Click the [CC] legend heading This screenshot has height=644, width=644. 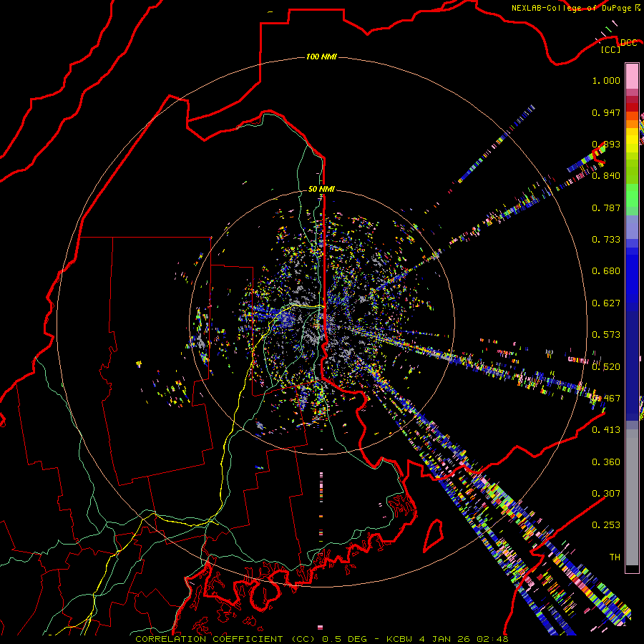point(610,49)
